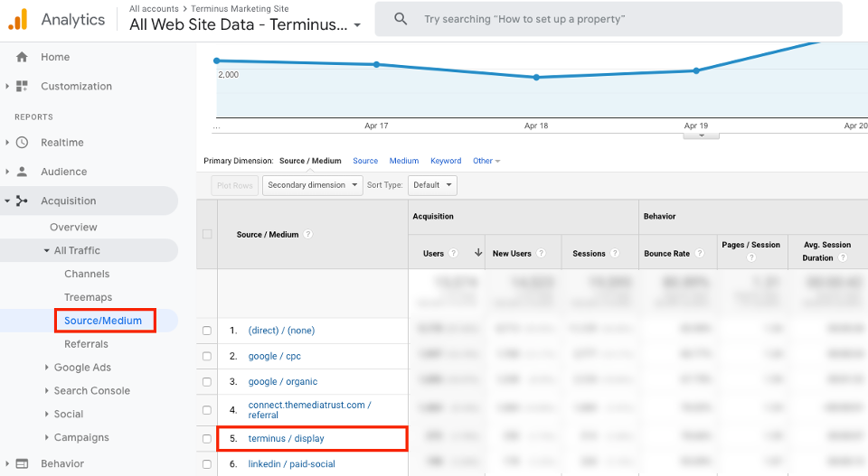Collapse the Acquisition section arrow
This screenshot has width=868, height=476.
[x=6, y=201]
